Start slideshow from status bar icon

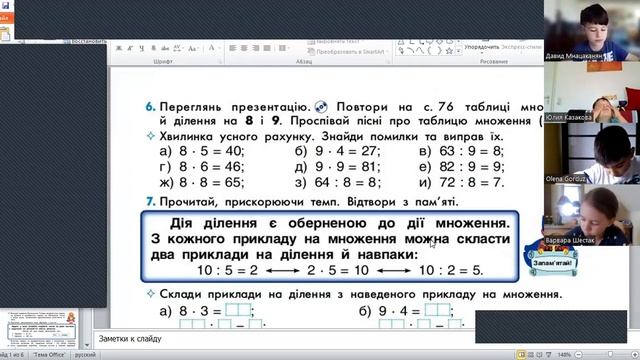tap(548, 355)
